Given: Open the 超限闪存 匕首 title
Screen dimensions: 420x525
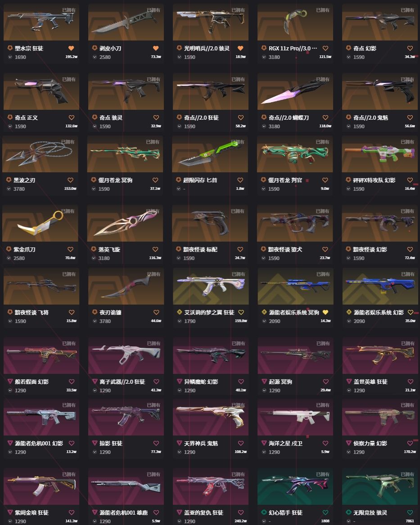Looking at the screenshot, I should (200, 180).
